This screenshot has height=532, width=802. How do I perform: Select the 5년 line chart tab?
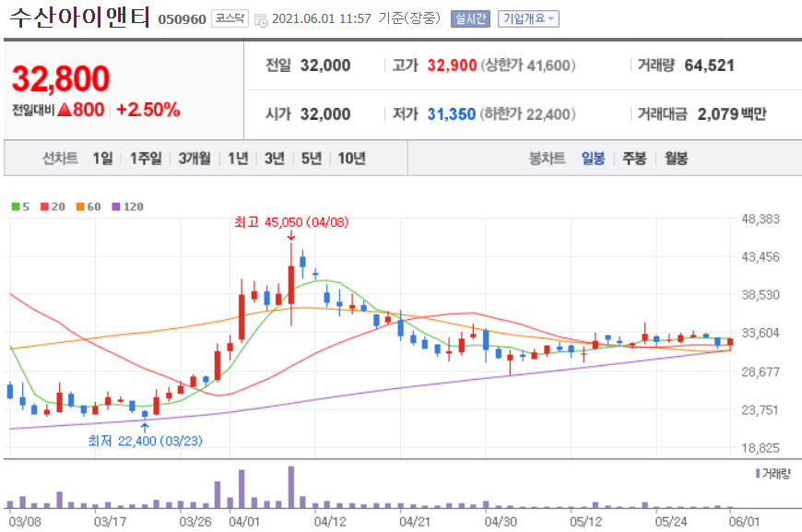tap(312, 159)
